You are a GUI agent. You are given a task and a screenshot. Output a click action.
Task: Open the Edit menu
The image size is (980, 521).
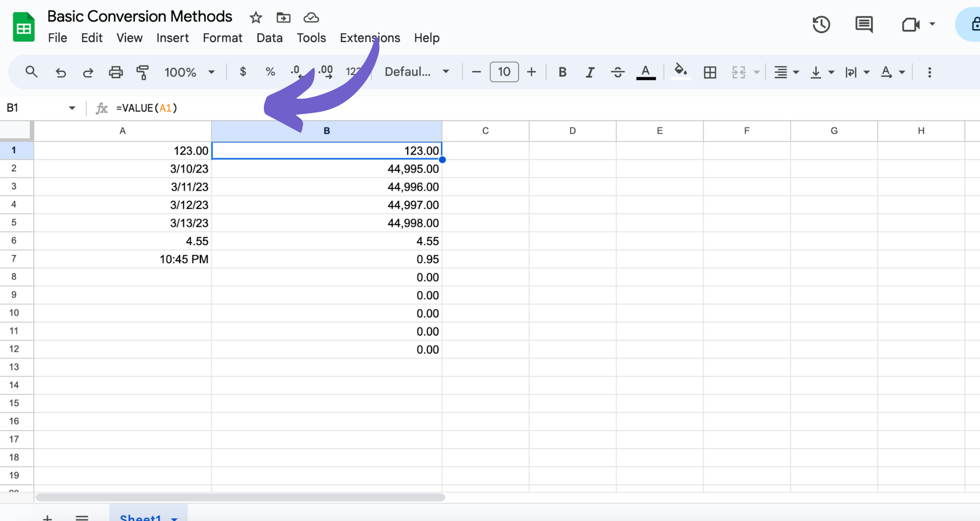tap(92, 38)
